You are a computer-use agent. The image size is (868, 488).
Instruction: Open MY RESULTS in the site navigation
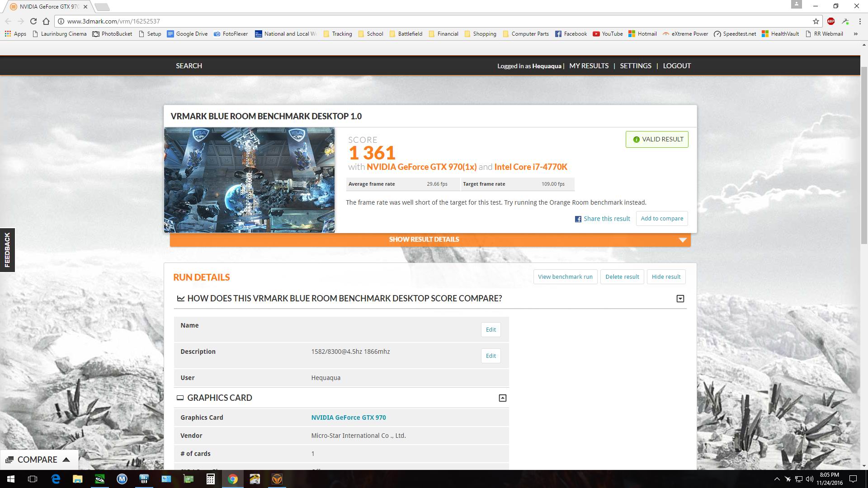589,66
